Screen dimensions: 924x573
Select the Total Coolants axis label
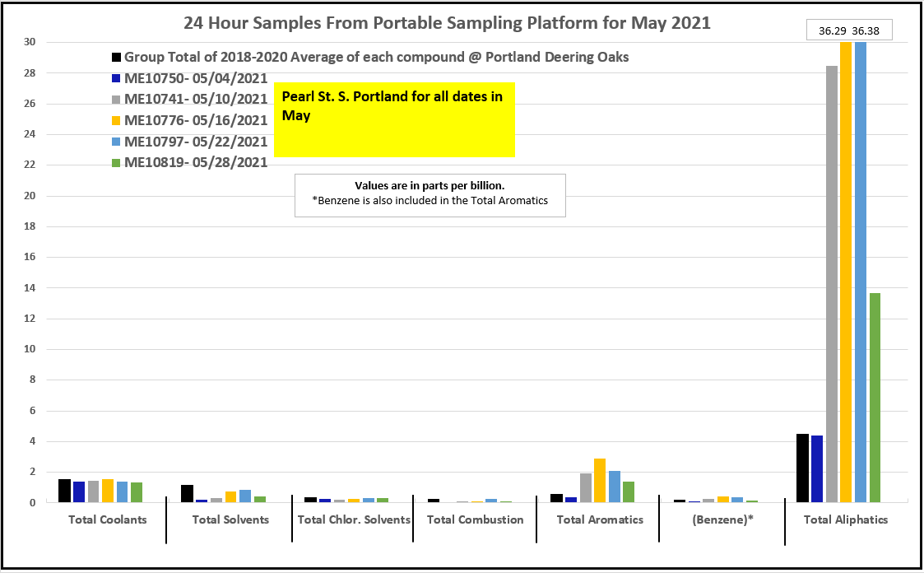coord(108,519)
